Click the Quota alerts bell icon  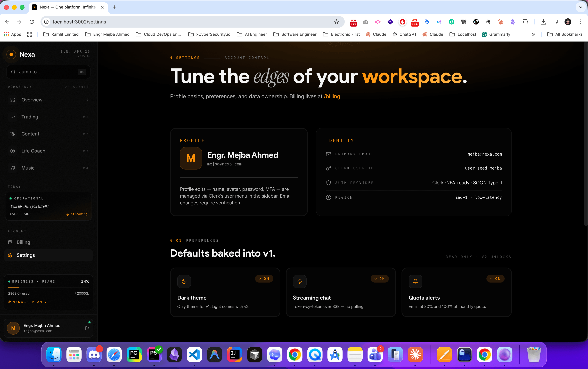point(415,282)
